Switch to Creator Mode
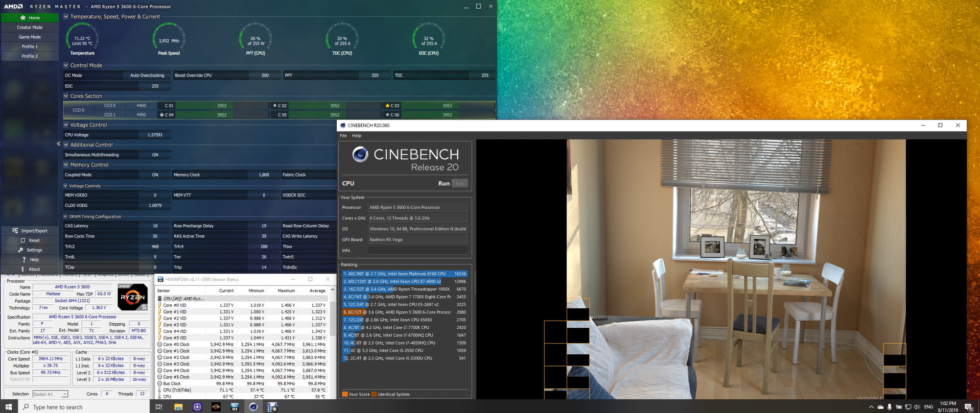This screenshot has width=980, height=413. [x=30, y=28]
